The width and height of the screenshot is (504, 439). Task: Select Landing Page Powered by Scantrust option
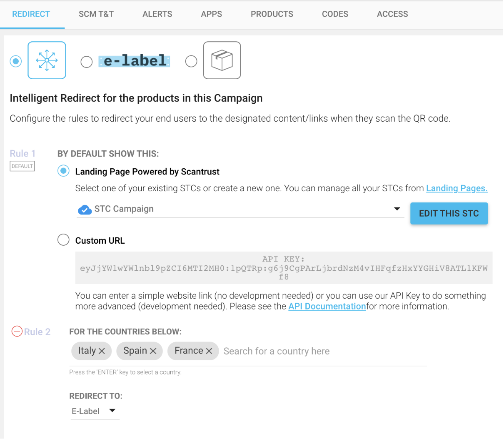point(63,171)
